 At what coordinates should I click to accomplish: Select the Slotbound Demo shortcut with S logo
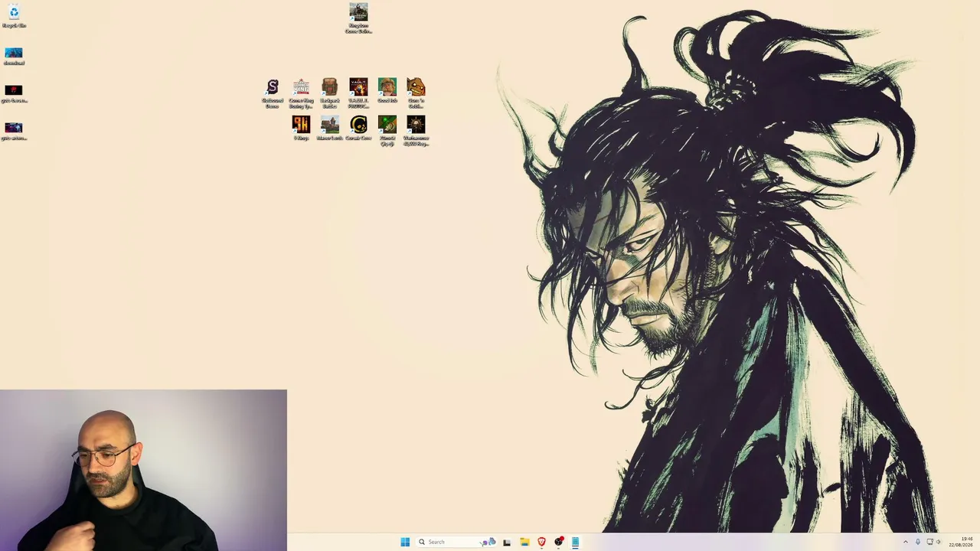pyautogui.click(x=273, y=93)
